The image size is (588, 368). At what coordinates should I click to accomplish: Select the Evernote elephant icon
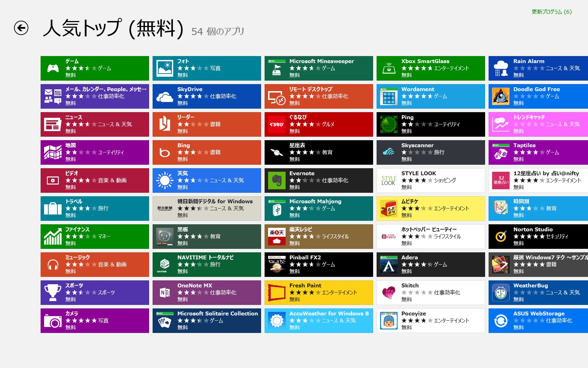click(x=277, y=180)
